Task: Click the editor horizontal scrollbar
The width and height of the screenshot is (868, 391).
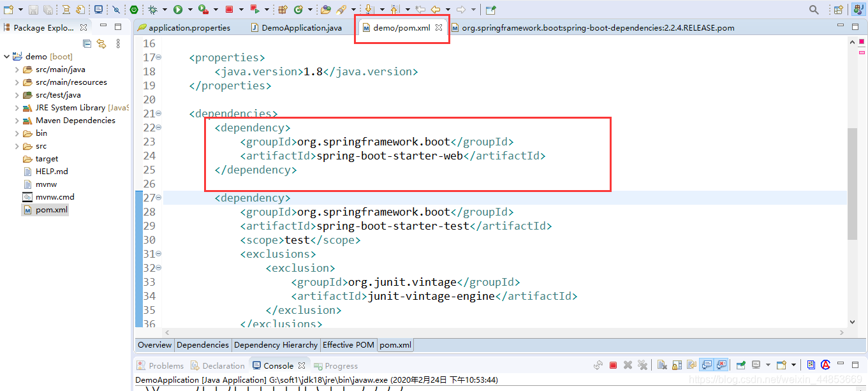Action: 504,332
